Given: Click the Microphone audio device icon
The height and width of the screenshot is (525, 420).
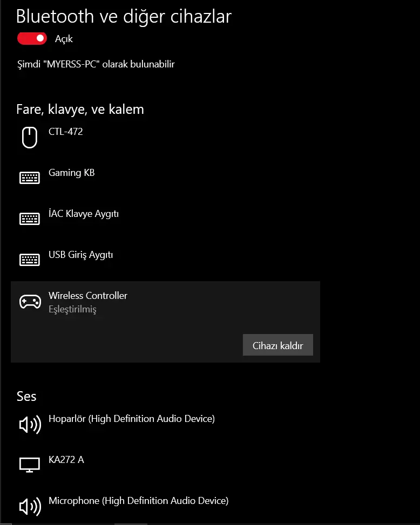Looking at the screenshot, I should tap(30, 506).
